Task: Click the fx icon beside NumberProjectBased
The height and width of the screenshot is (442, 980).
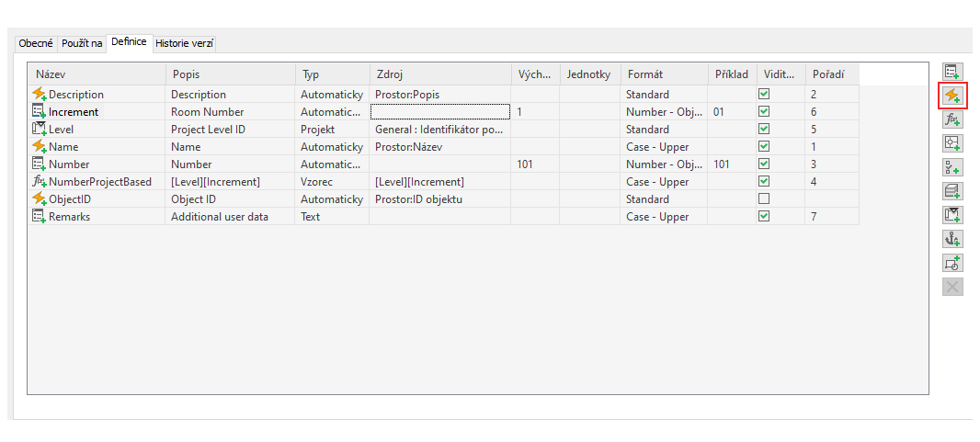Action: tap(39, 182)
